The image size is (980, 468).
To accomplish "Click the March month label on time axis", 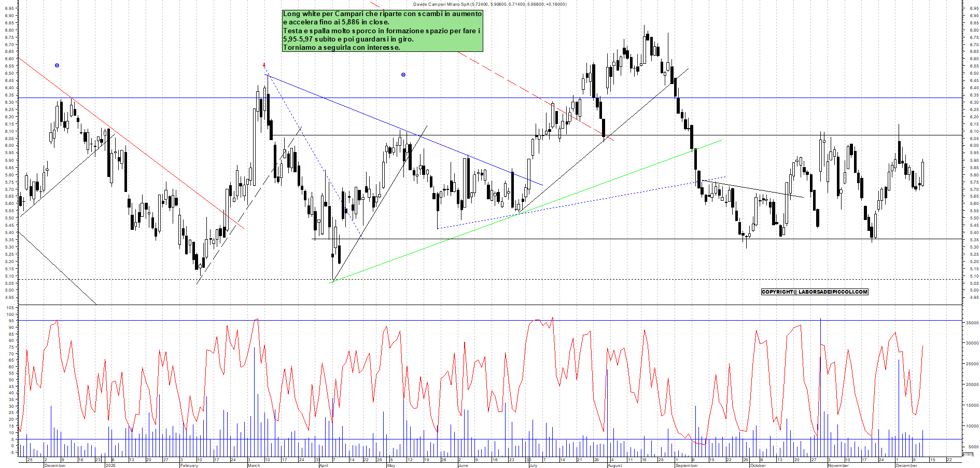I will coord(254,465).
